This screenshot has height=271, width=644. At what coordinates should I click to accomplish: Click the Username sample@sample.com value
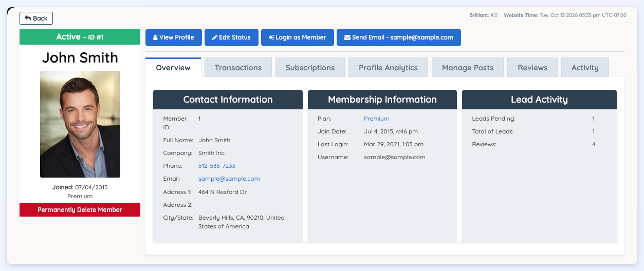[395, 157]
